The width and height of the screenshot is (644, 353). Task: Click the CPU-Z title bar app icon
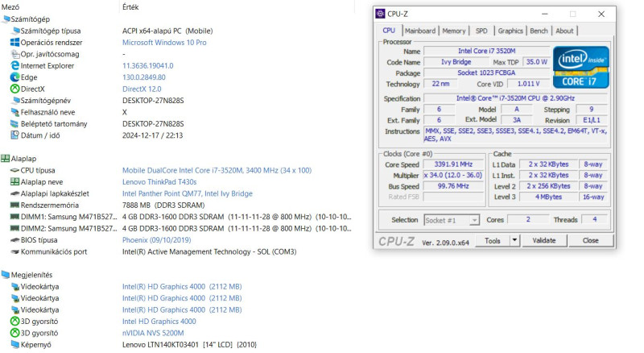click(x=380, y=14)
